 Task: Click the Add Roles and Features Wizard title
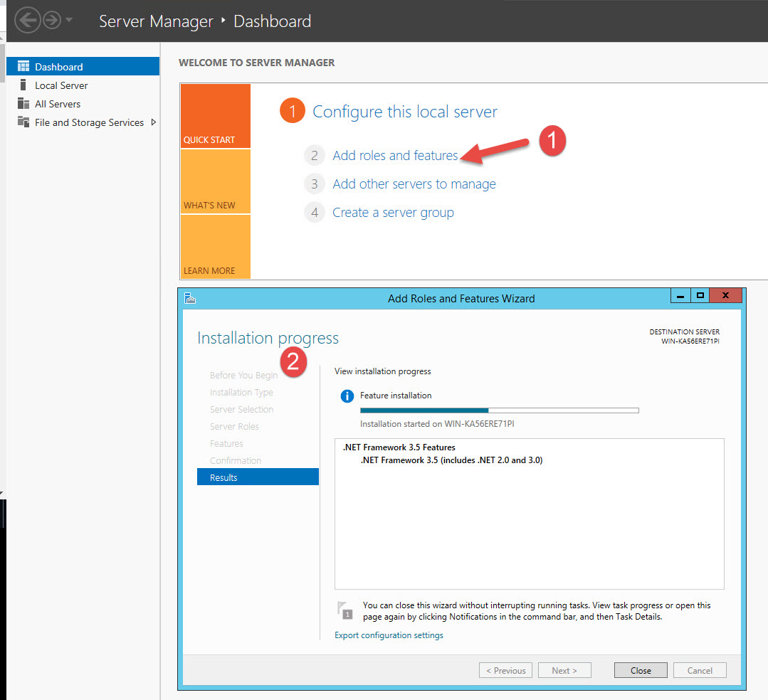coord(461,299)
